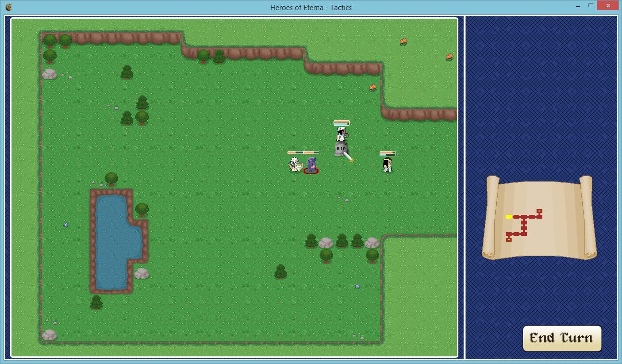622x364 pixels.
Task: Click the health bar above the black-haired unit
Action: pyautogui.click(x=388, y=153)
